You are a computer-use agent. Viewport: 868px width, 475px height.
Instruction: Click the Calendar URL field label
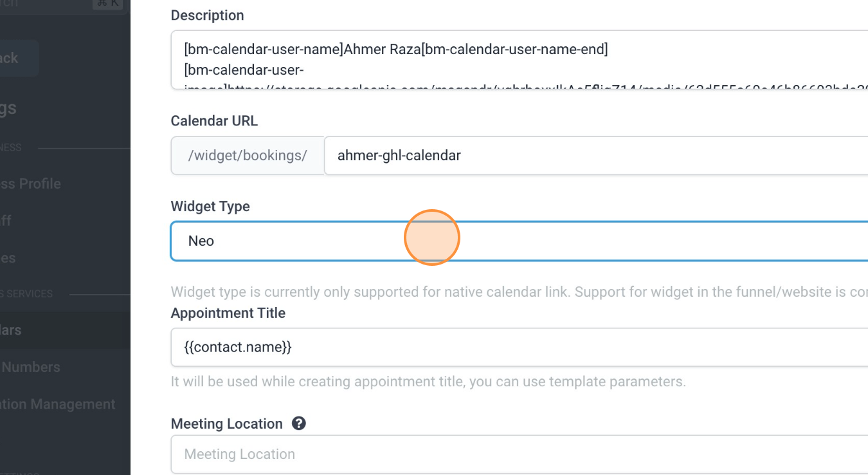pyautogui.click(x=214, y=121)
